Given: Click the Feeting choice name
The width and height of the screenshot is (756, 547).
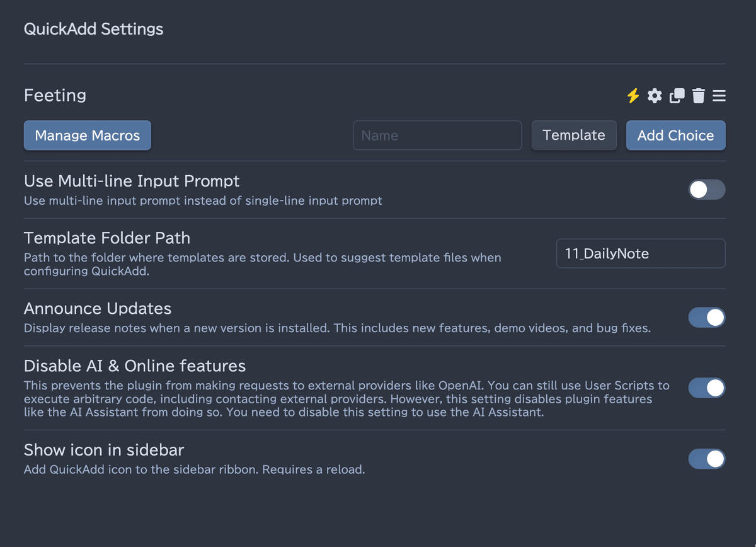Looking at the screenshot, I should 55,96.
